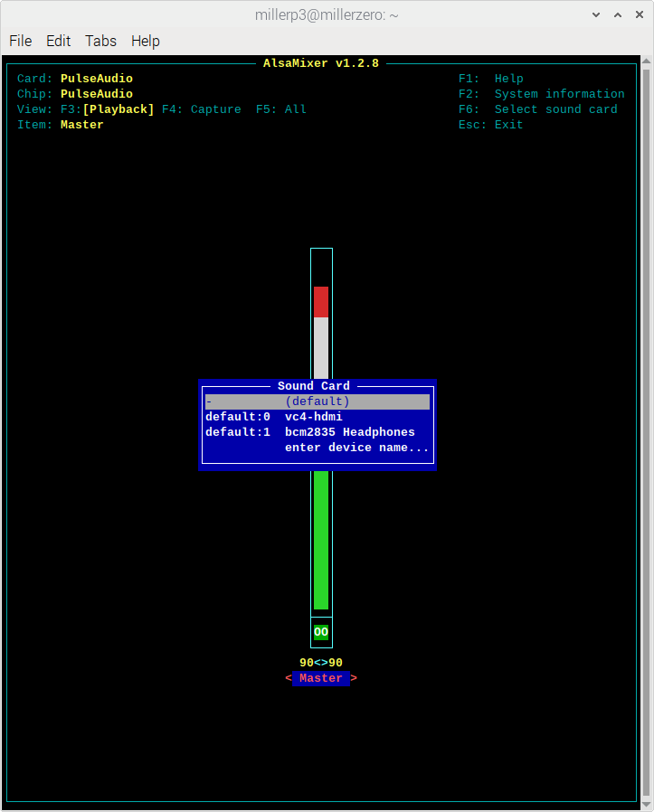Viewport: 654px width, 812px height.
Task: Click enter device name option
Action: (356, 448)
